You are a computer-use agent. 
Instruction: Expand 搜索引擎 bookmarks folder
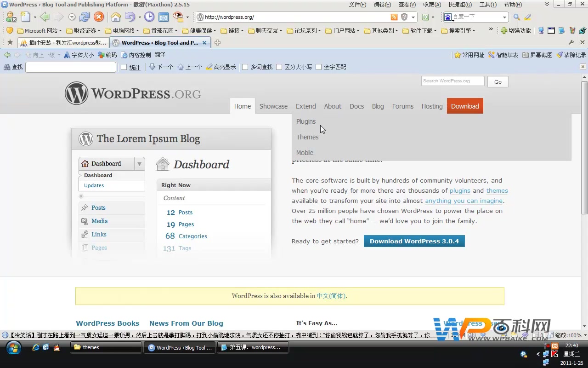coord(458,30)
